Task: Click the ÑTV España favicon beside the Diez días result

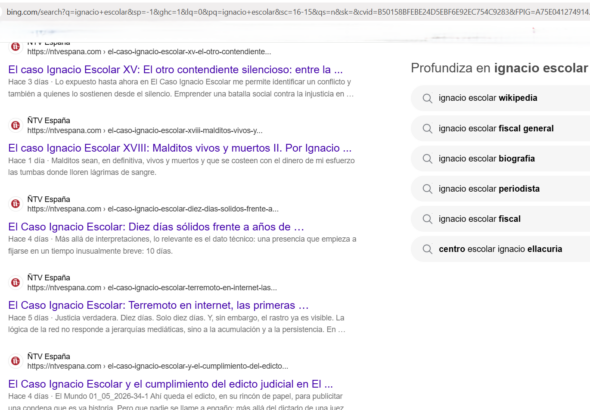Action: (15, 204)
